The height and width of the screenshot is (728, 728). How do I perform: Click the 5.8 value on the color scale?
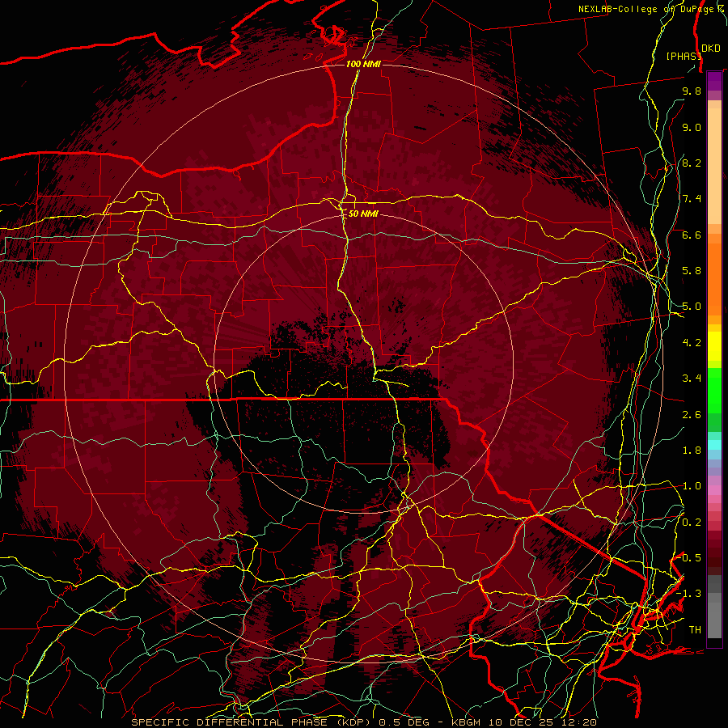692,271
